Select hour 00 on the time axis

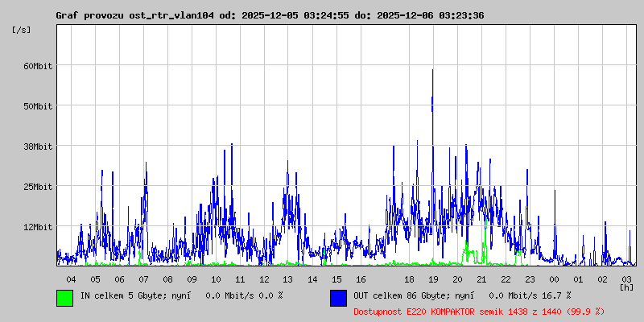point(554,279)
